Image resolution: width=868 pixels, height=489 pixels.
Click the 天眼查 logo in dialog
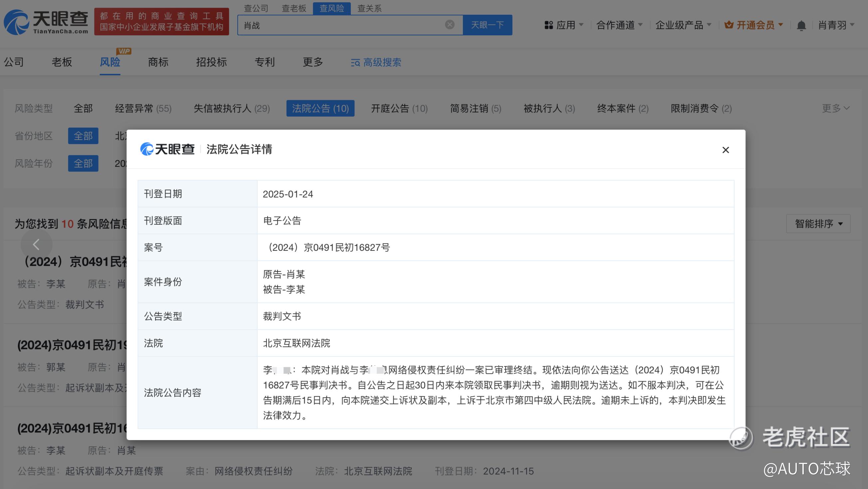pyautogui.click(x=167, y=149)
